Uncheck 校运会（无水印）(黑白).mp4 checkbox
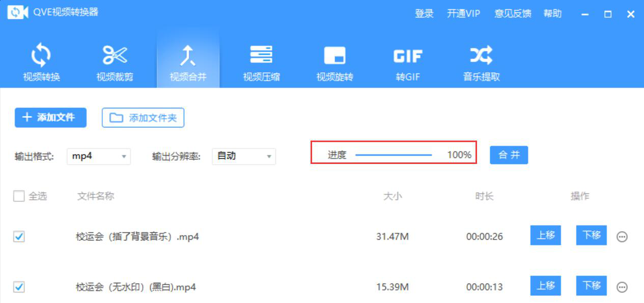This screenshot has width=644, height=303. (x=19, y=287)
